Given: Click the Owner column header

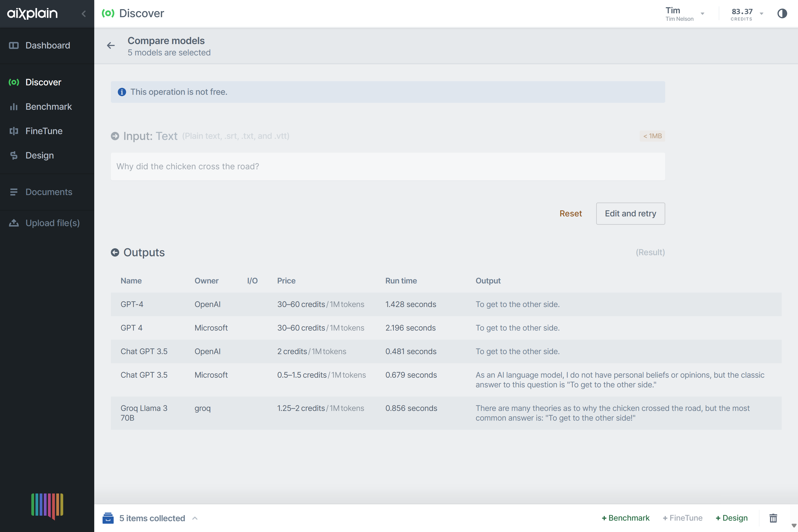Looking at the screenshot, I should coord(206,281).
